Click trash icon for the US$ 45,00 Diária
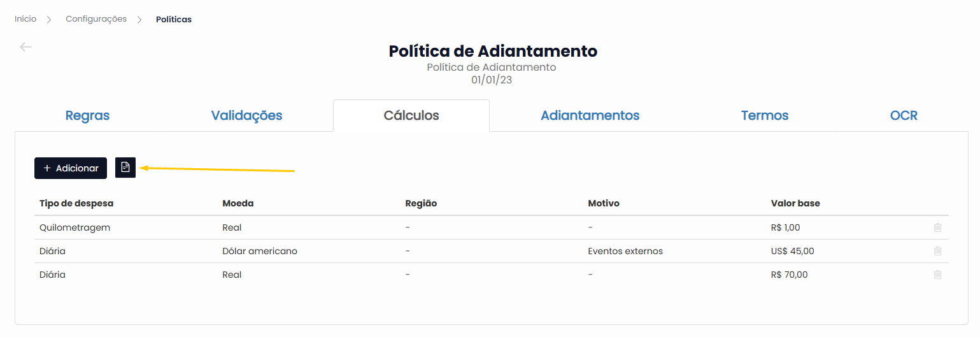980x337 pixels. pyautogui.click(x=937, y=251)
